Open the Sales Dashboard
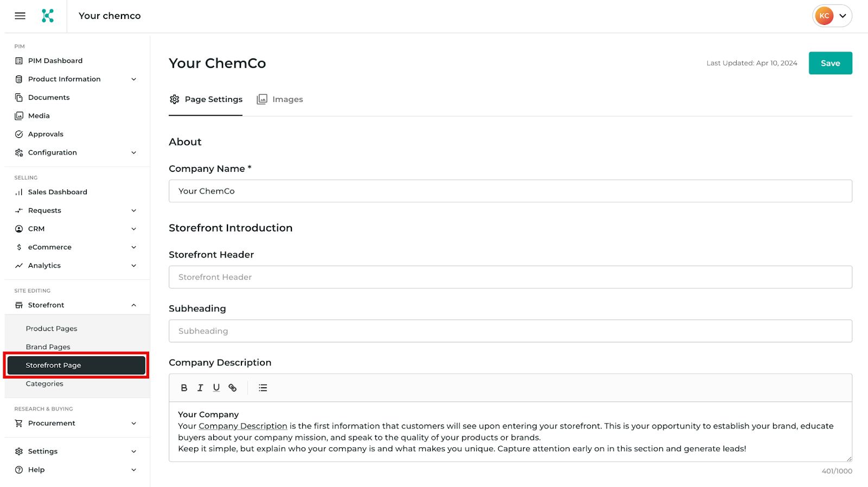 pos(58,191)
